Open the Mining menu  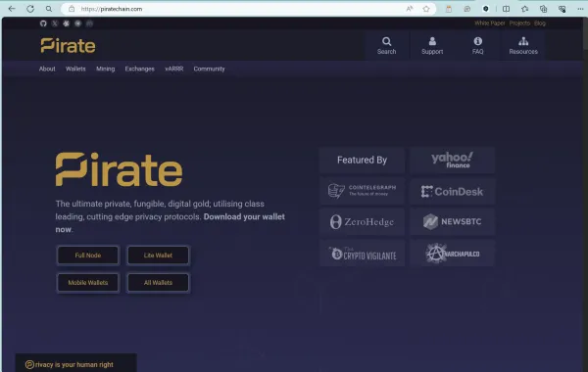[x=106, y=69]
